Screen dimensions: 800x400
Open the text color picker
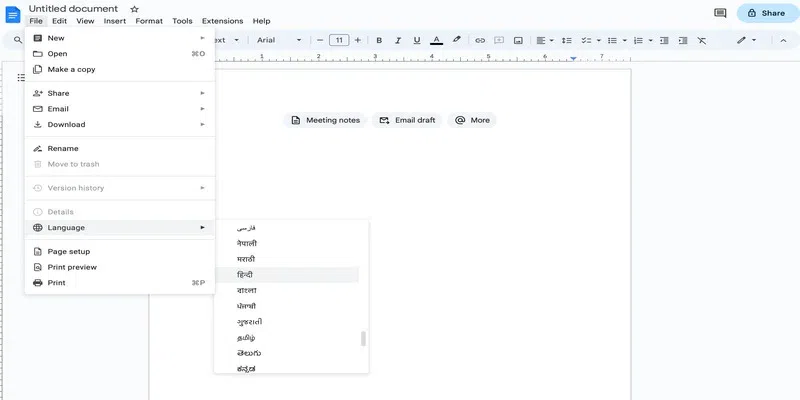pos(436,40)
